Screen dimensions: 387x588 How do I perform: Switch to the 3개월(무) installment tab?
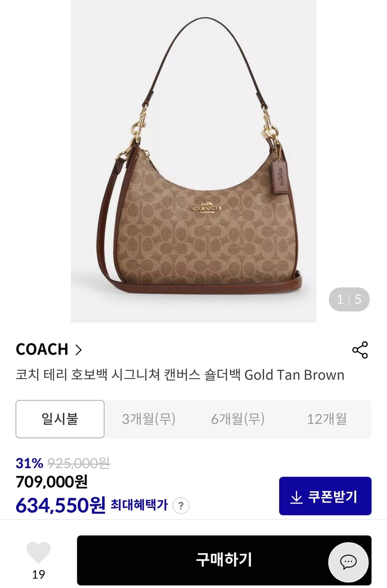coord(149,419)
